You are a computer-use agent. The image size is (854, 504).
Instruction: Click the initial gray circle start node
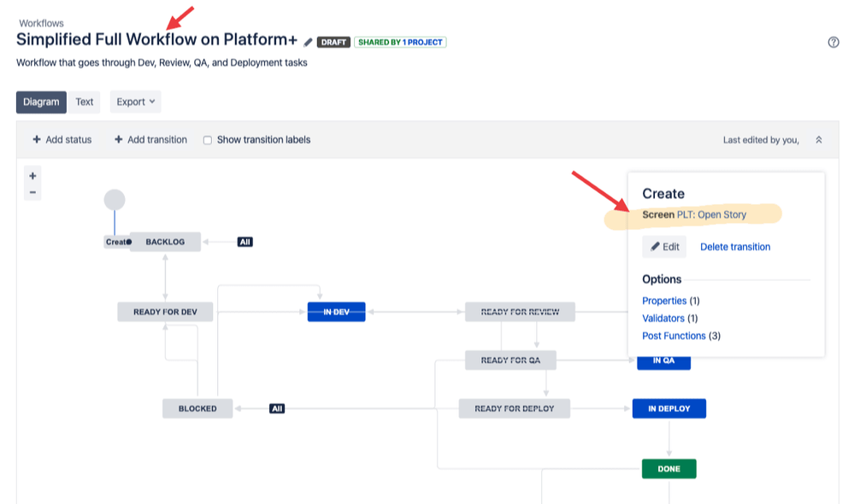(x=115, y=200)
